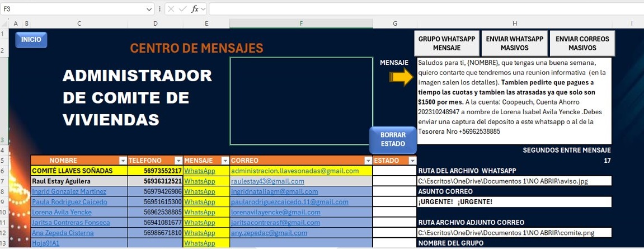This screenshot has height=249, width=644.
Task: Click the formula bar Enter checkmark icon
Action: coord(183,9)
